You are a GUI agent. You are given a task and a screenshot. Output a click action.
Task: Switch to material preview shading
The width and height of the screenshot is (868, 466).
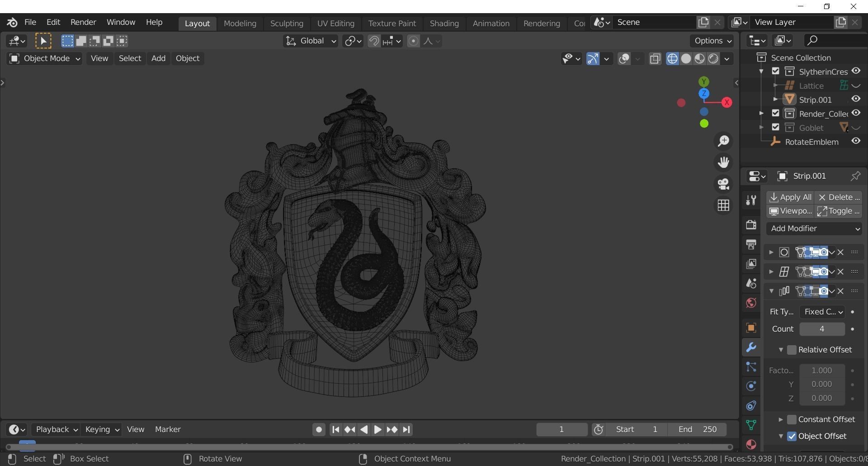click(699, 59)
